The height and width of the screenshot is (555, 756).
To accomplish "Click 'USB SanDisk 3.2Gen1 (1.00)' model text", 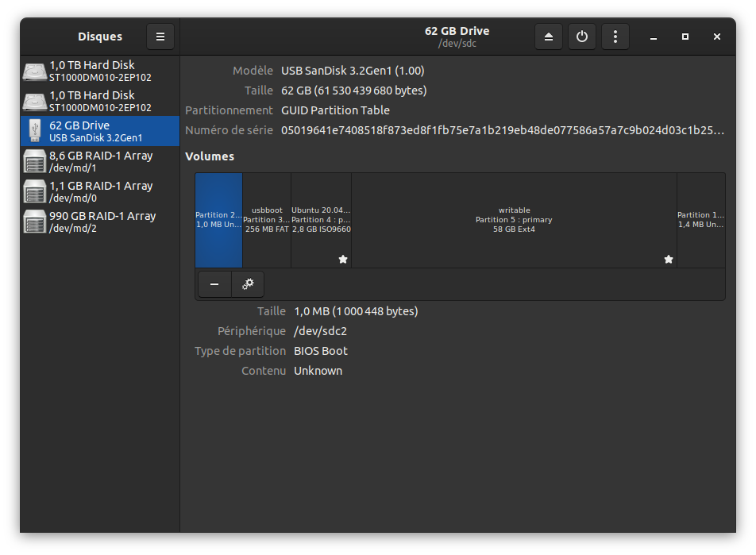I will click(x=353, y=71).
